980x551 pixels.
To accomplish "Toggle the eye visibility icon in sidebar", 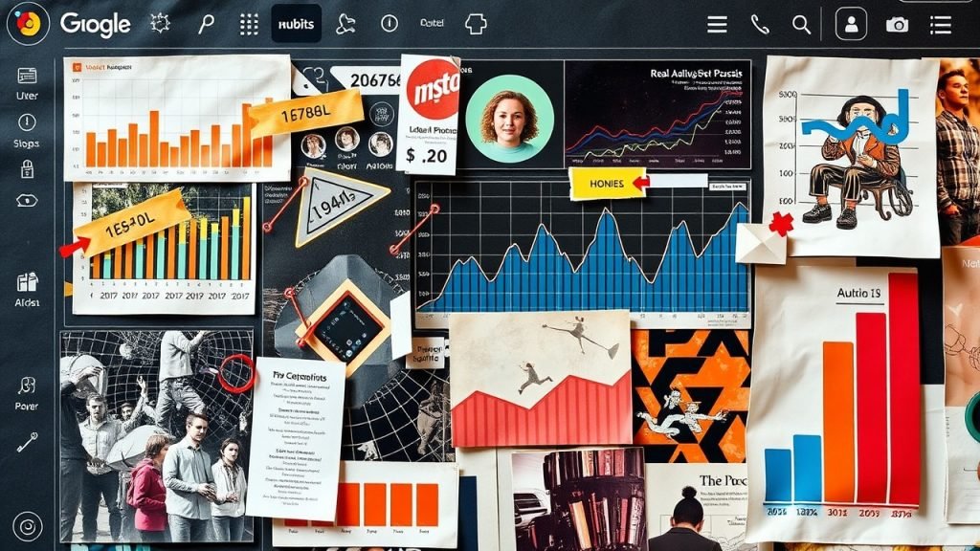I will (x=27, y=200).
